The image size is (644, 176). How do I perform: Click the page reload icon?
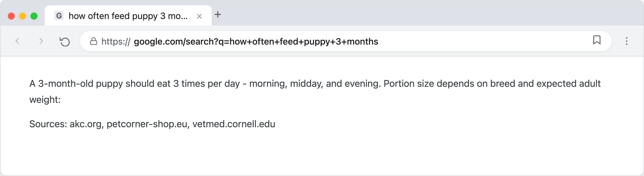(65, 41)
